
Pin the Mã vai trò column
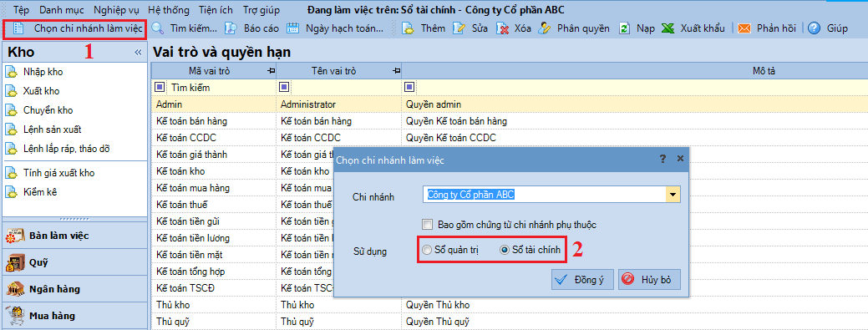272,71
